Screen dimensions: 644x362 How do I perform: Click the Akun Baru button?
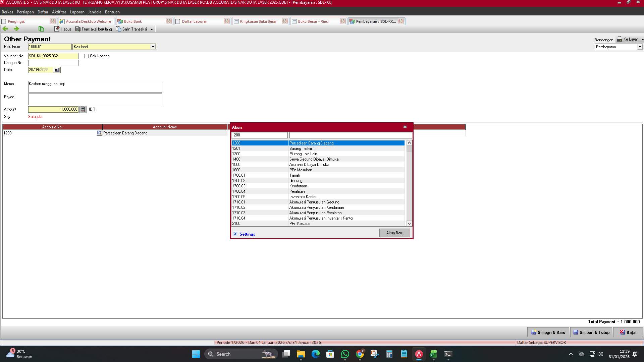point(394,233)
